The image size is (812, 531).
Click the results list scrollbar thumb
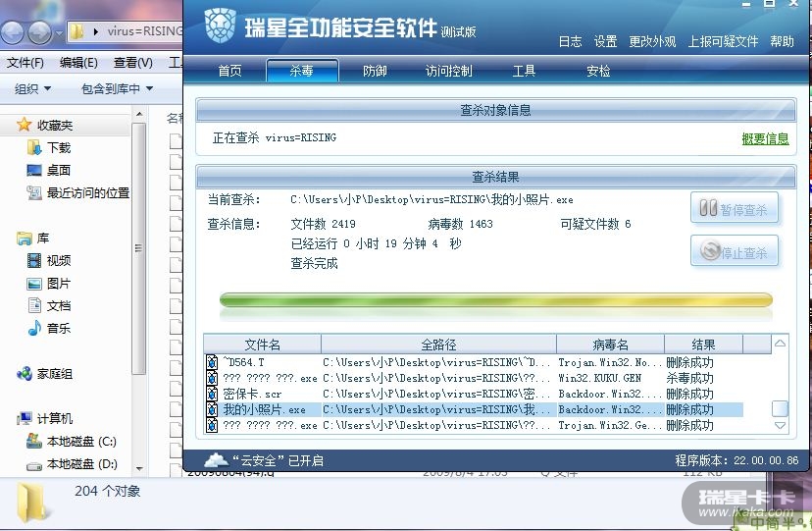tap(780, 408)
